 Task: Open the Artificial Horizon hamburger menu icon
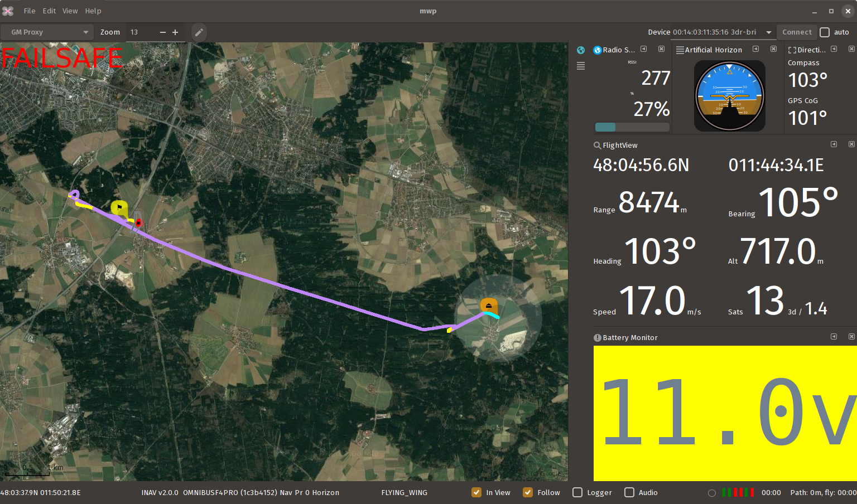click(679, 50)
